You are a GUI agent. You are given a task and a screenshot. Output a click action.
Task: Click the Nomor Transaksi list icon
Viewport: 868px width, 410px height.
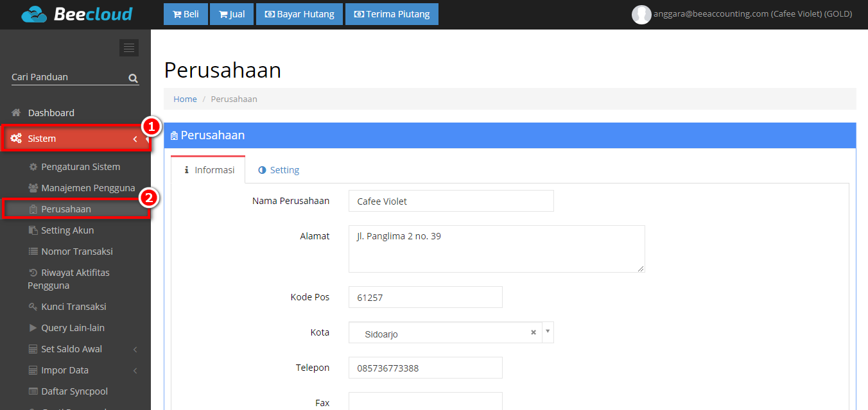pos(33,252)
